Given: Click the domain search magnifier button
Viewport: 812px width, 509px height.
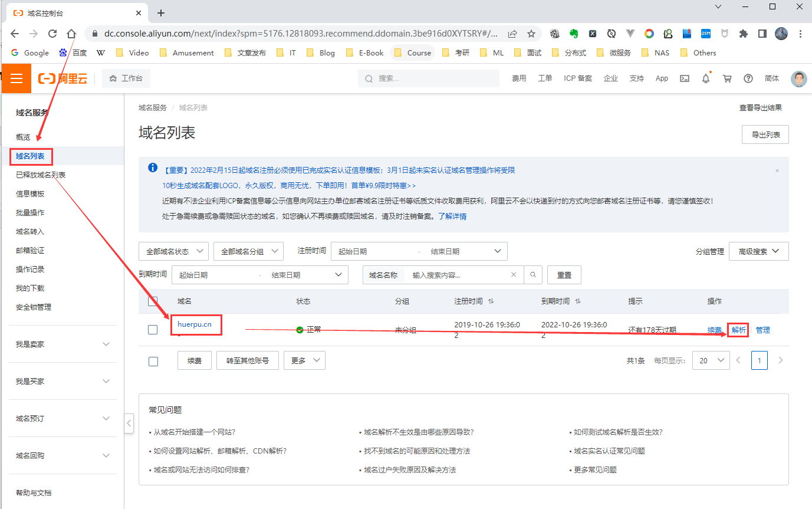Looking at the screenshot, I should (x=533, y=275).
